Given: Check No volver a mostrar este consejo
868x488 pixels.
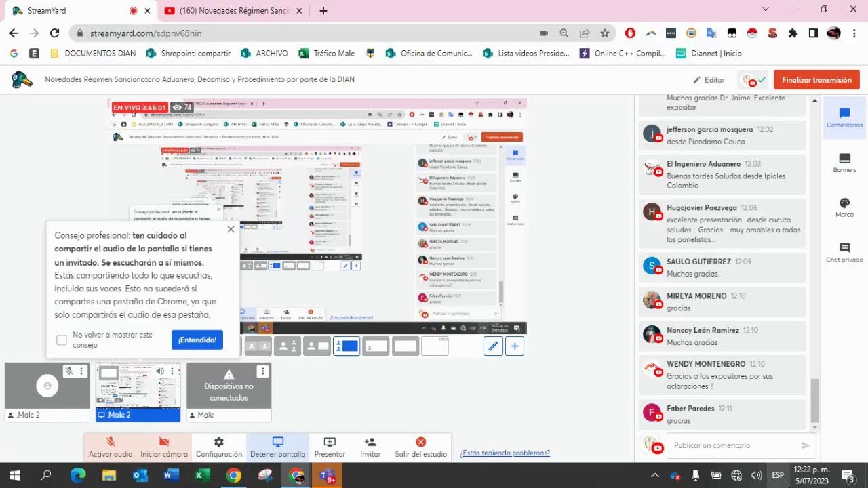Looking at the screenshot, I should 62,340.
